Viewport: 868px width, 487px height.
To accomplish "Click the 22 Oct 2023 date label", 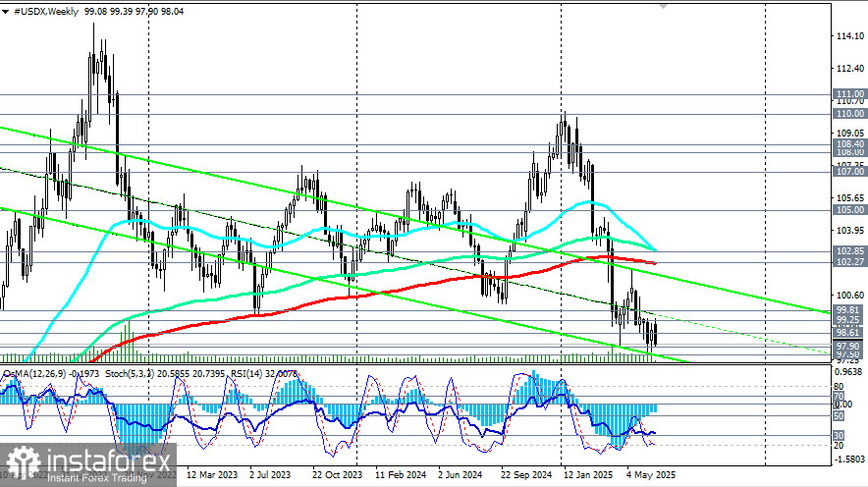I will tap(337, 475).
